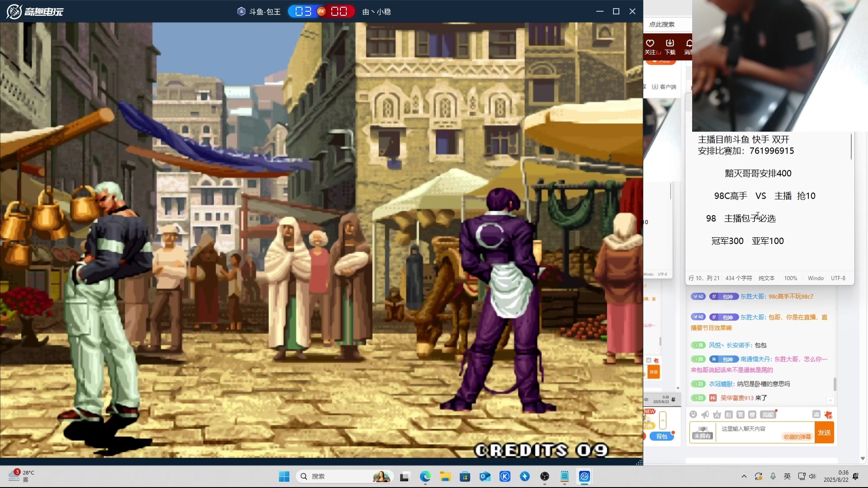Click the 梗 icon in chat toolbar
Image resolution: width=868 pixels, height=488 pixels.
tap(752, 414)
